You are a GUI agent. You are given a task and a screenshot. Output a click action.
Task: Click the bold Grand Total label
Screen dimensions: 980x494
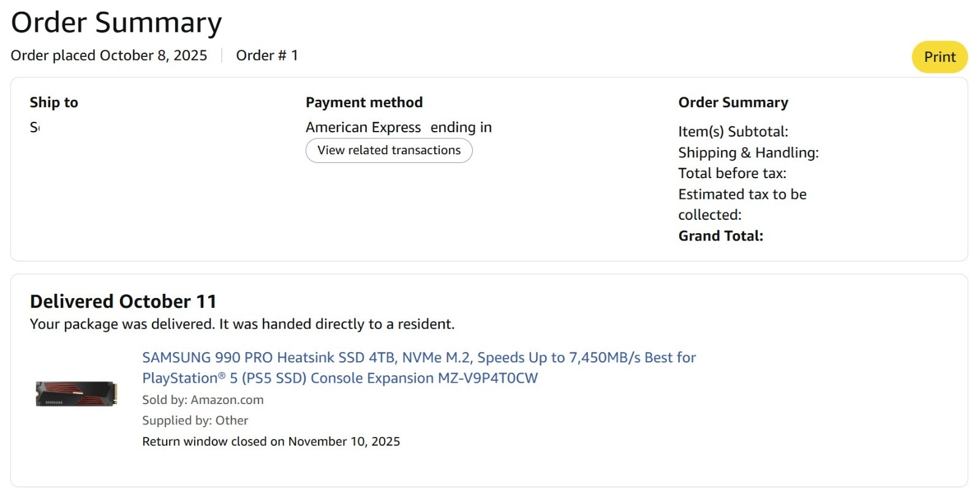pos(720,236)
